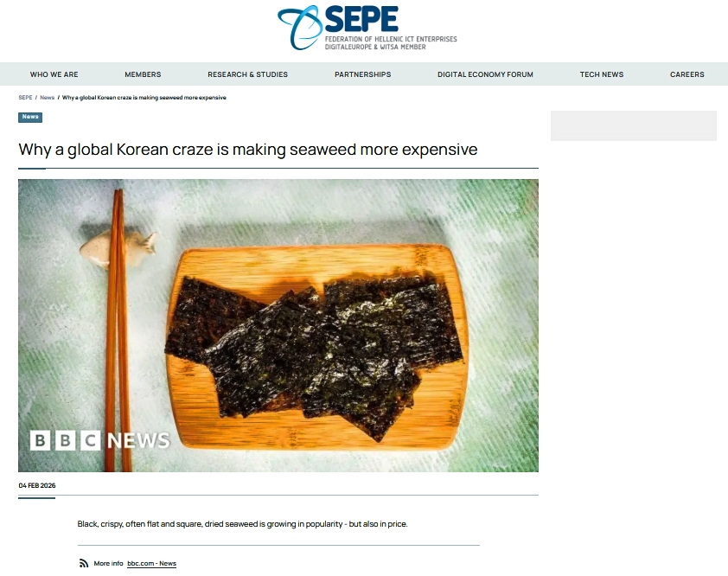Click the grey sidebar placeholder box
The height and width of the screenshot is (576, 728).
(633, 125)
